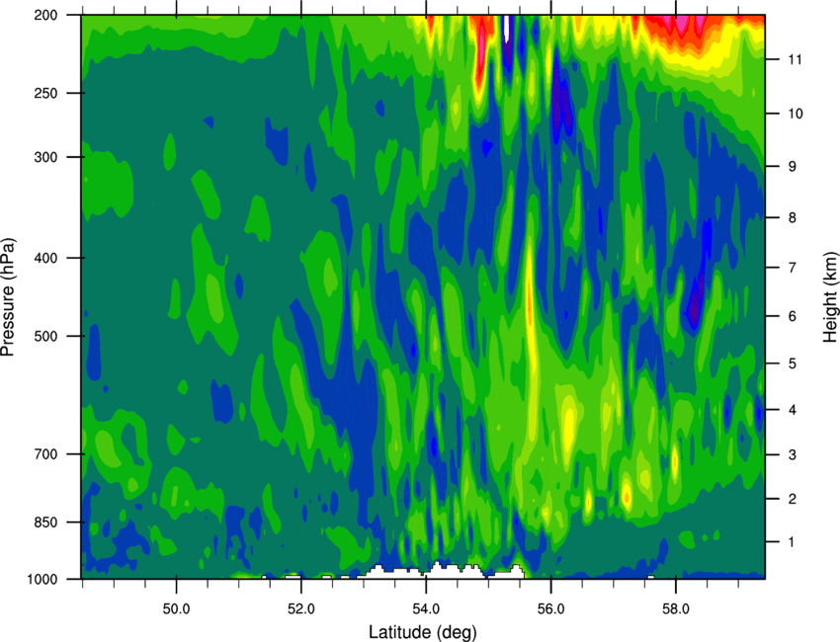Select the 300 pressure tick label

(x=45, y=157)
